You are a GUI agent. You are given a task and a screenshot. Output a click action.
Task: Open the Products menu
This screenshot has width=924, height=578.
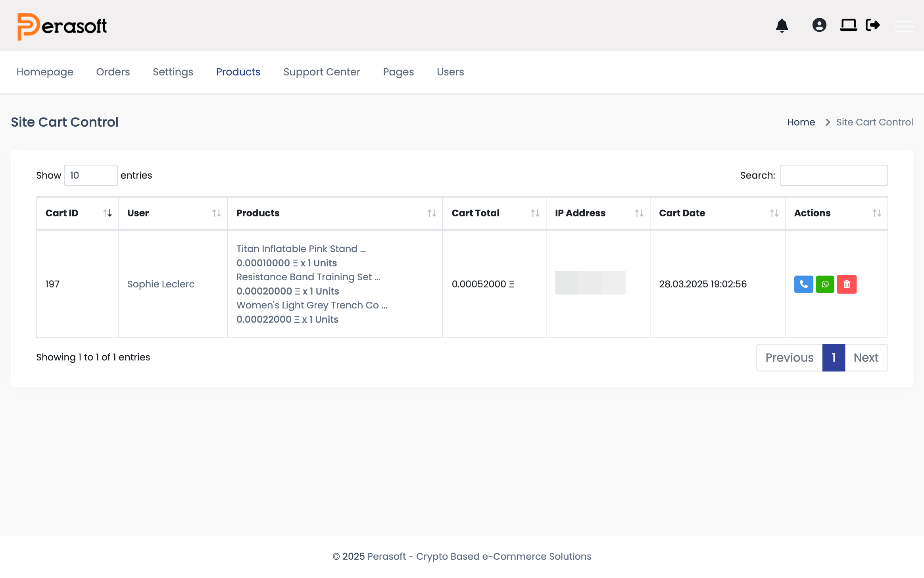tap(238, 72)
